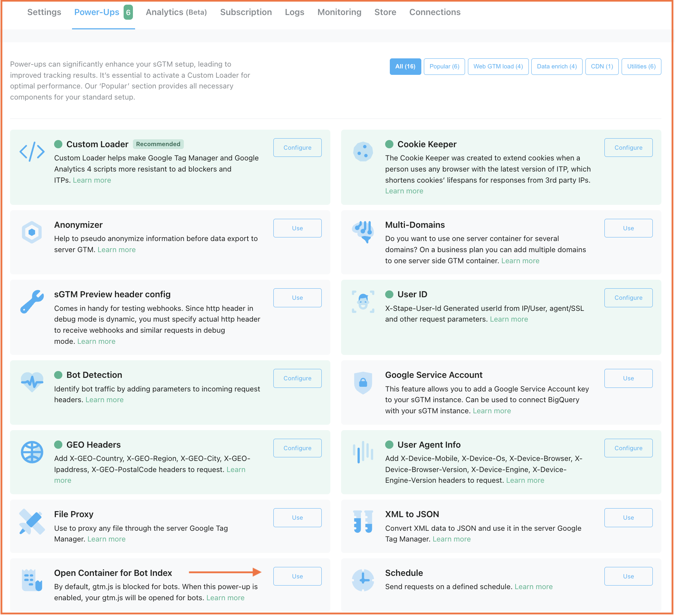This screenshot has height=616, width=675.
Task: Configure the GEO Headers power-up
Action: 297,448
